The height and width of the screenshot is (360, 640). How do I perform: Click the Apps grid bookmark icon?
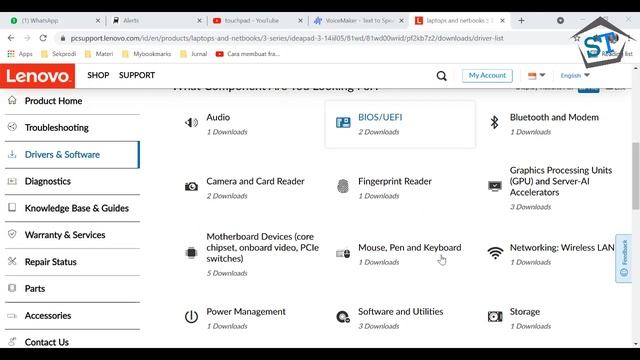coord(11,53)
